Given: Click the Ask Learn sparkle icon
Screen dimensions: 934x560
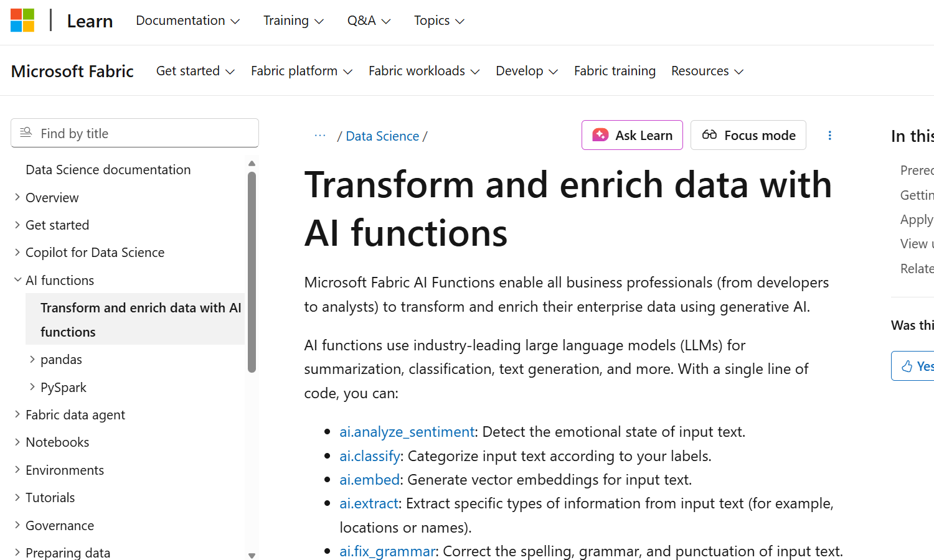Looking at the screenshot, I should coord(600,135).
